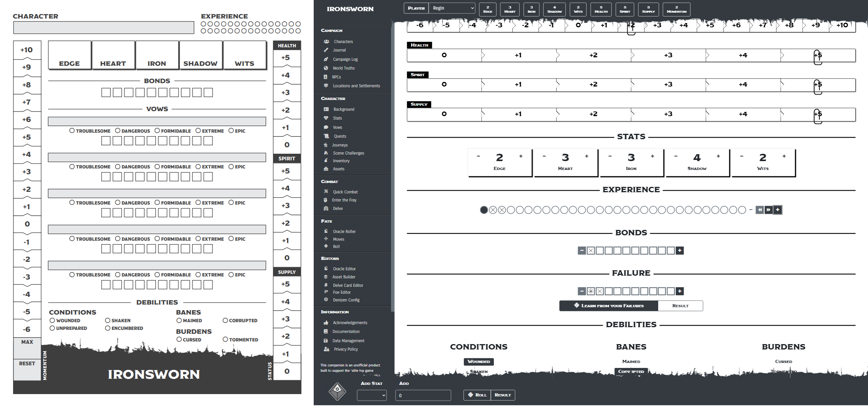Image resolution: width=868 pixels, height=406 pixels.
Task: Open the Privacy Policy page
Action: pyautogui.click(x=346, y=349)
